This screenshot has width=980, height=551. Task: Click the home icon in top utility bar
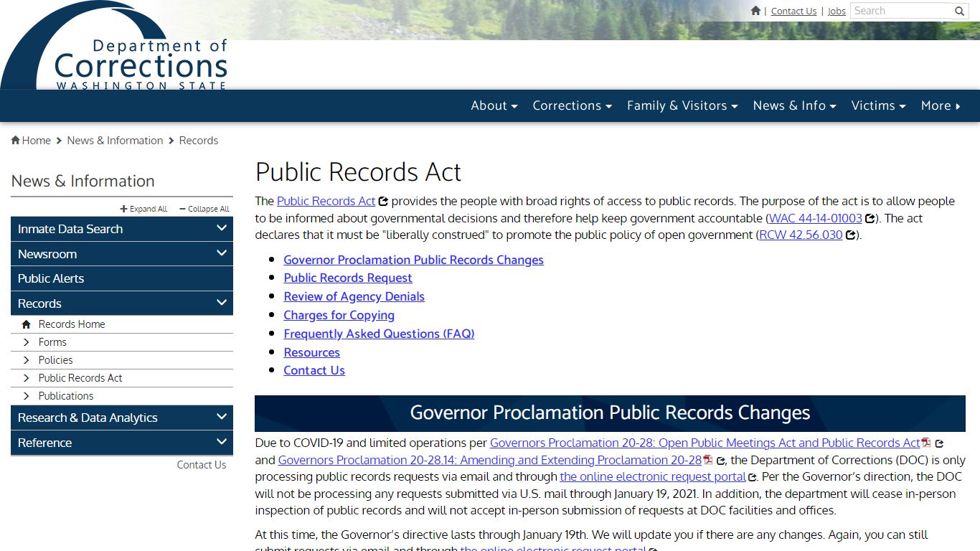755,11
